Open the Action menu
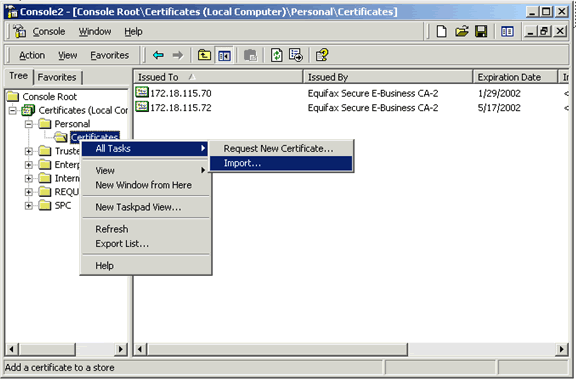This screenshot has height=380, width=576. click(32, 55)
